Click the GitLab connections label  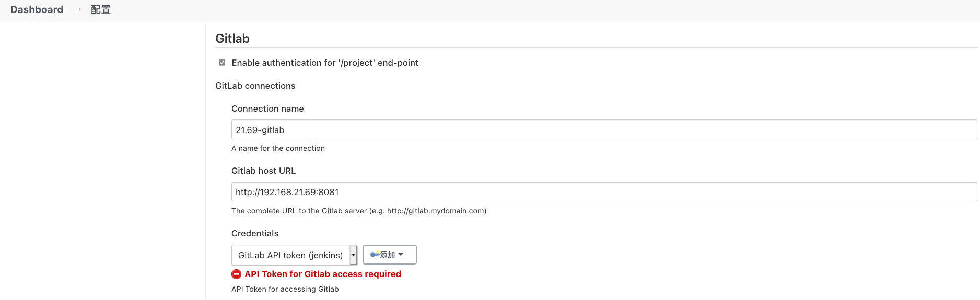pyautogui.click(x=255, y=86)
